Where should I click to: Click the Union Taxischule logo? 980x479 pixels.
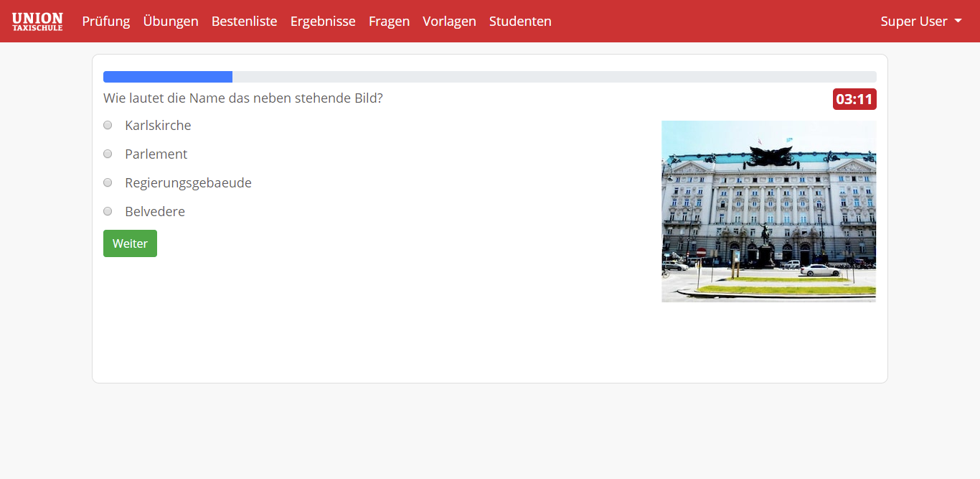click(37, 22)
